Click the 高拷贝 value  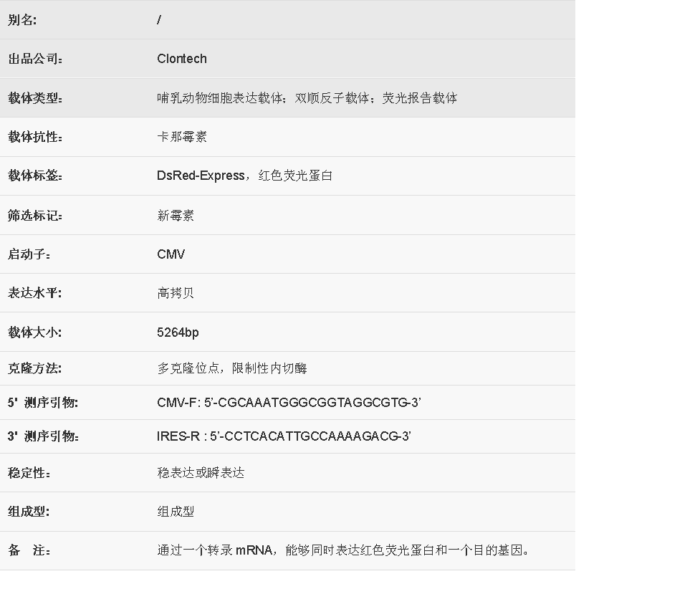(x=176, y=293)
